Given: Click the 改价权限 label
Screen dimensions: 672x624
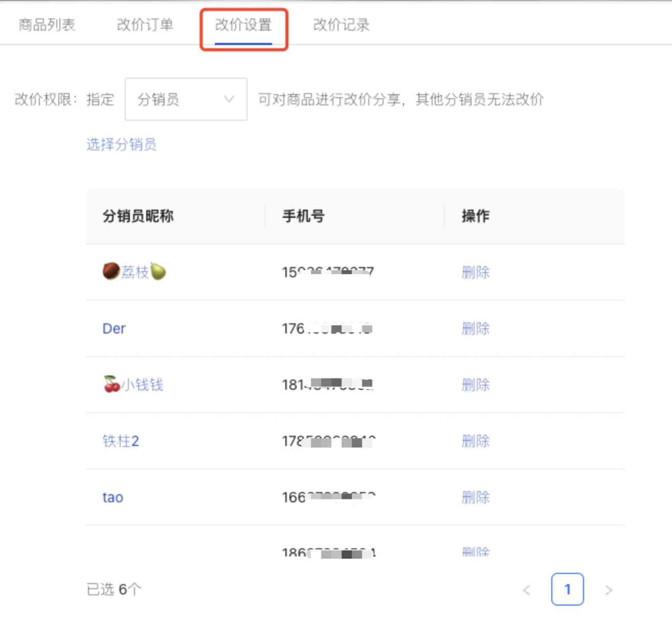Looking at the screenshot, I should coord(46,99).
